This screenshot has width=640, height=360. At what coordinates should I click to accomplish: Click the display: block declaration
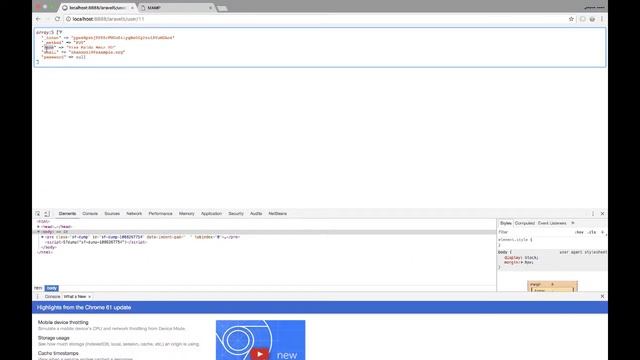[x=521, y=258]
